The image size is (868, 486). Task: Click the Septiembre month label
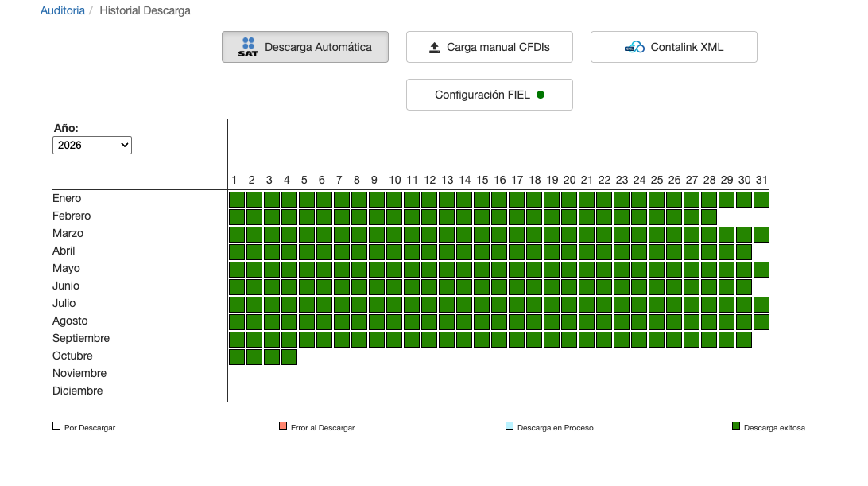coord(81,338)
